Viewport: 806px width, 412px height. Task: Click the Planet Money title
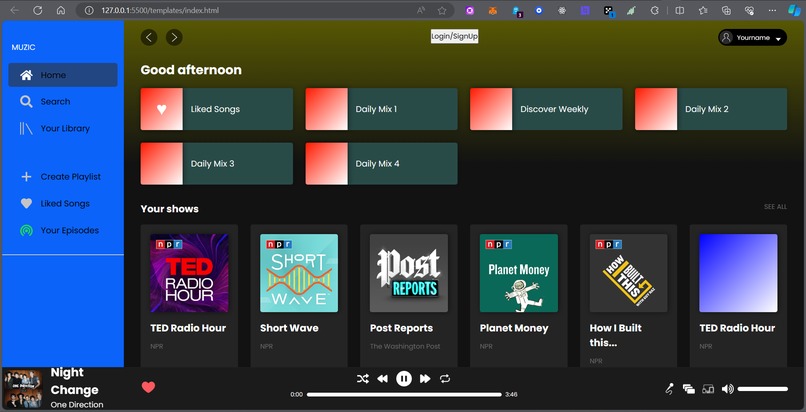514,328
